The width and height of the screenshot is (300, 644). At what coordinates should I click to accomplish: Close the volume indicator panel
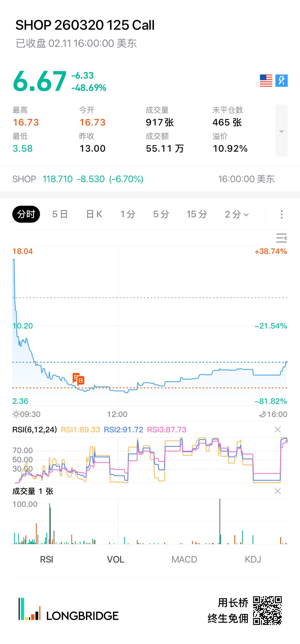coord(277,491)
